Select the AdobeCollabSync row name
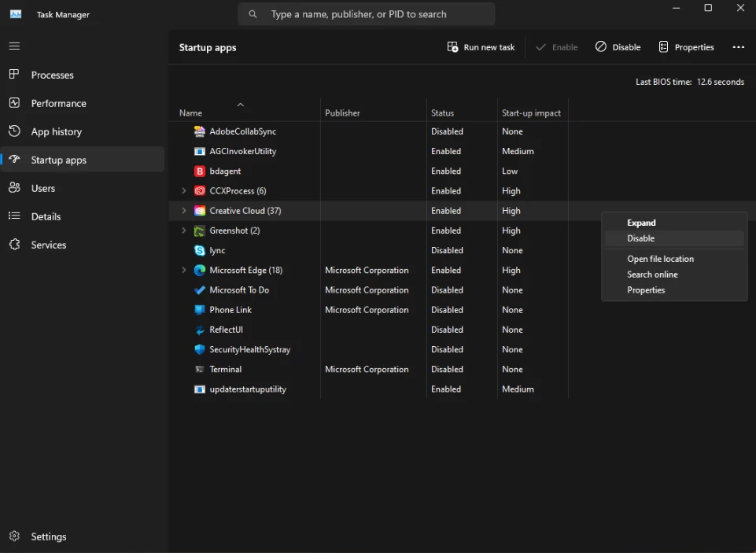This screenshot has height=553, width=756. point(243,131)
